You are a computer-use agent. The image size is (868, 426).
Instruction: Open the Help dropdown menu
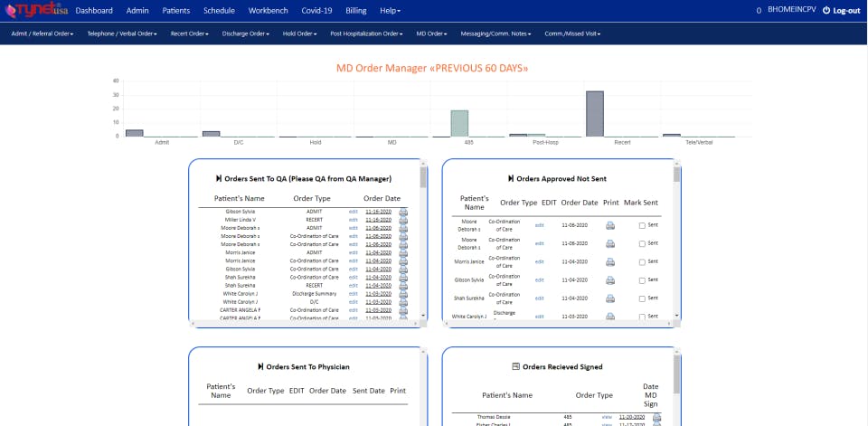pos(391,11)
